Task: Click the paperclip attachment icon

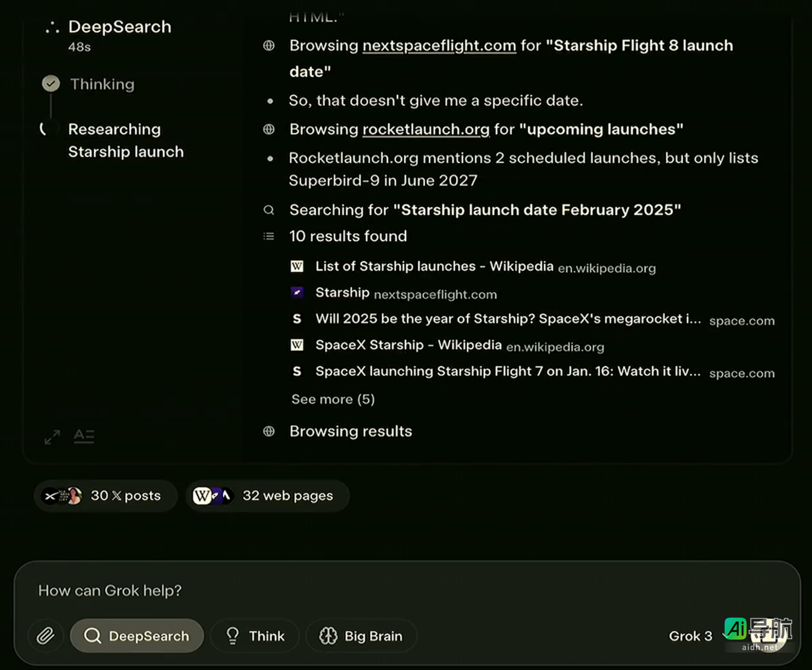Action: tap(46, 636)
